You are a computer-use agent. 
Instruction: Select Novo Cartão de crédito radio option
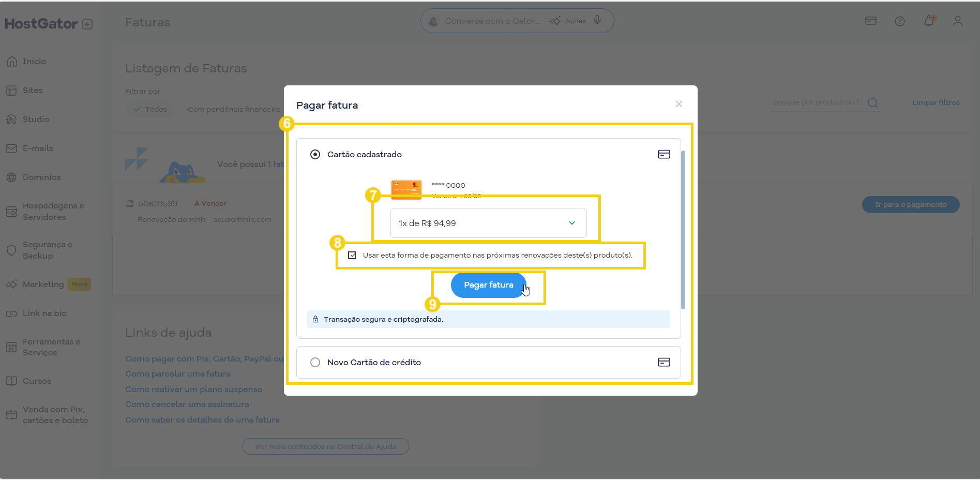pos(315,363)
